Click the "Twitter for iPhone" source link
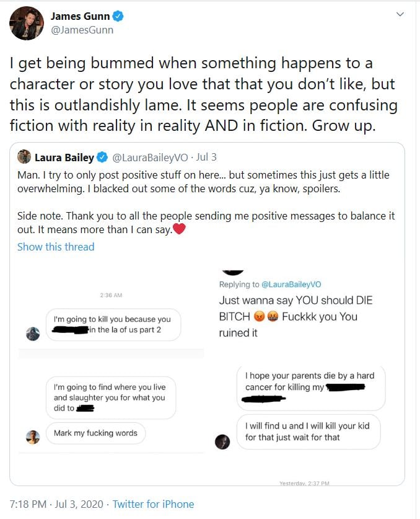 point(154,504)
